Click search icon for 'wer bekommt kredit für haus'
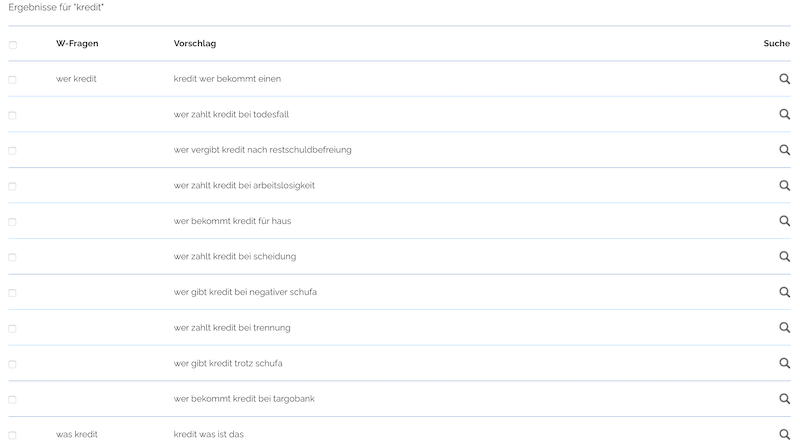Image resolution: width=800 pixels, height=448 pixels. click(785, 221)
